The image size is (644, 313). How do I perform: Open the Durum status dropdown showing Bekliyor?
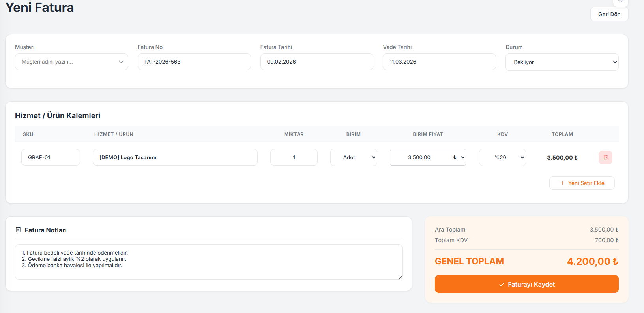562,62
